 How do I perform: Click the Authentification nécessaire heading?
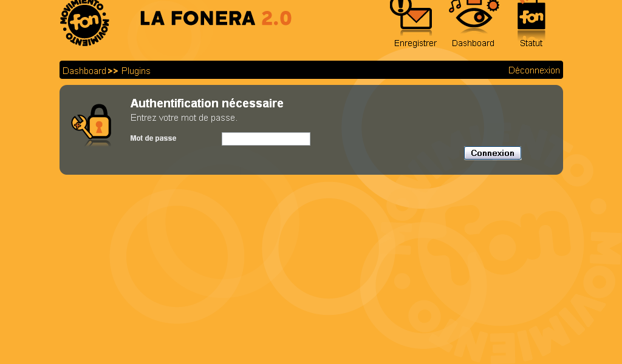[207, 103]
